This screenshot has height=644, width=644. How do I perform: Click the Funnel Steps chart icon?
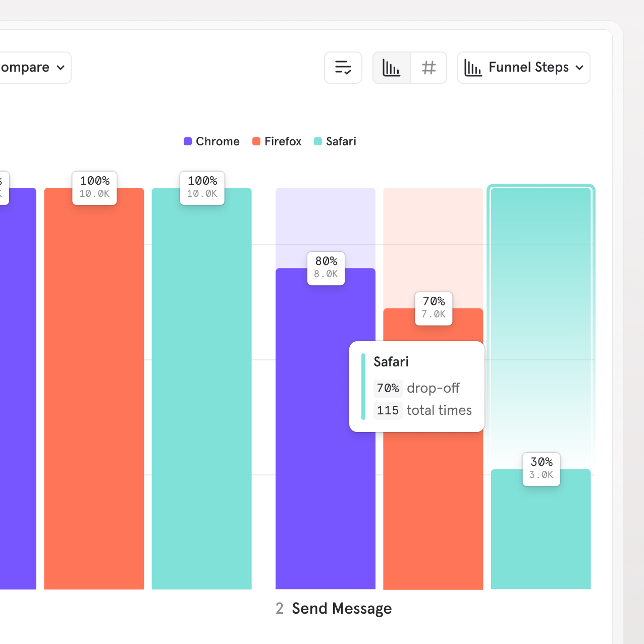(x=473, y=68)
